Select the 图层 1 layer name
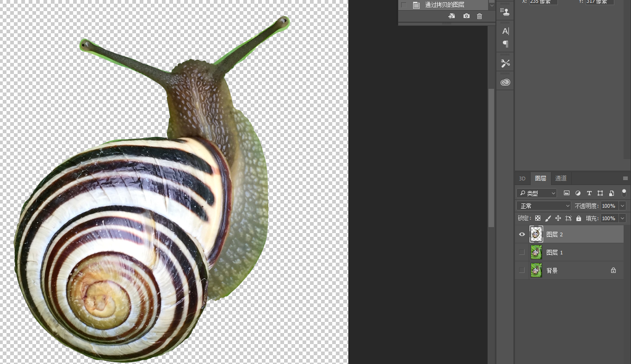Screen dimensions: 631x364 [x=555, y=253]
